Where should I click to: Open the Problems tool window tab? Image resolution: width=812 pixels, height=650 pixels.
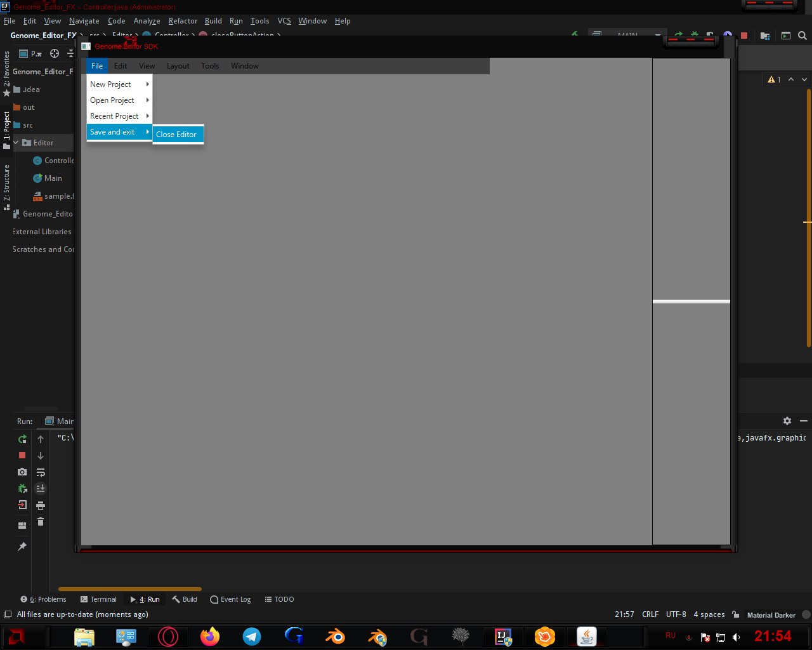pos(43,599)
